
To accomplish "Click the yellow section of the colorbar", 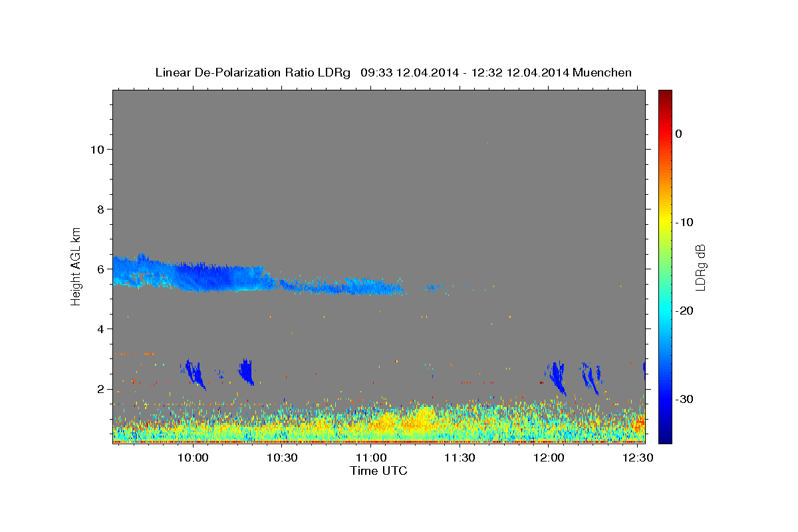I will pos(665,222).
